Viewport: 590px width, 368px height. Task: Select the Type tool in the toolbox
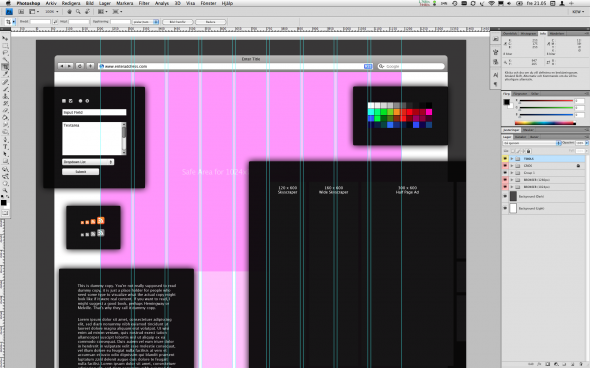(x=5, y=147)
